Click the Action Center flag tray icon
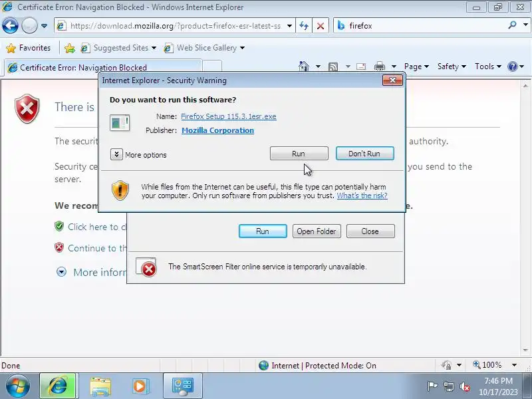This screenshot has height=399, width=532. pos(432,386)
